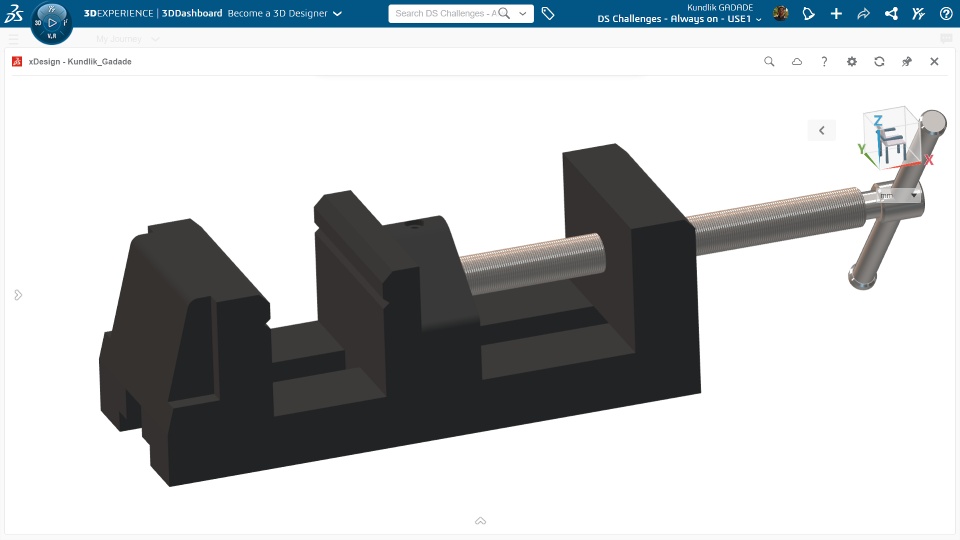Click the compass center play button
The width and height of the screenshot is (960, 540).
[52, 23]
